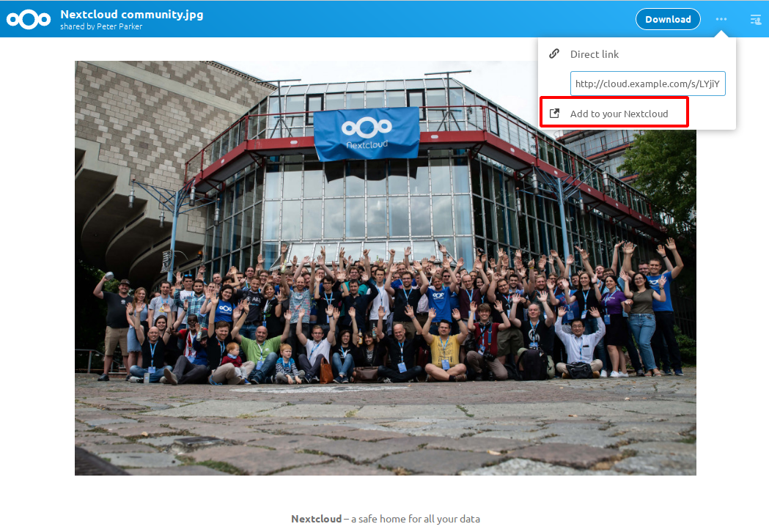Click the blue Nextcloud banner in the photo
The image size is (769, 532).
pyautogui.click(x=366, y=133)
